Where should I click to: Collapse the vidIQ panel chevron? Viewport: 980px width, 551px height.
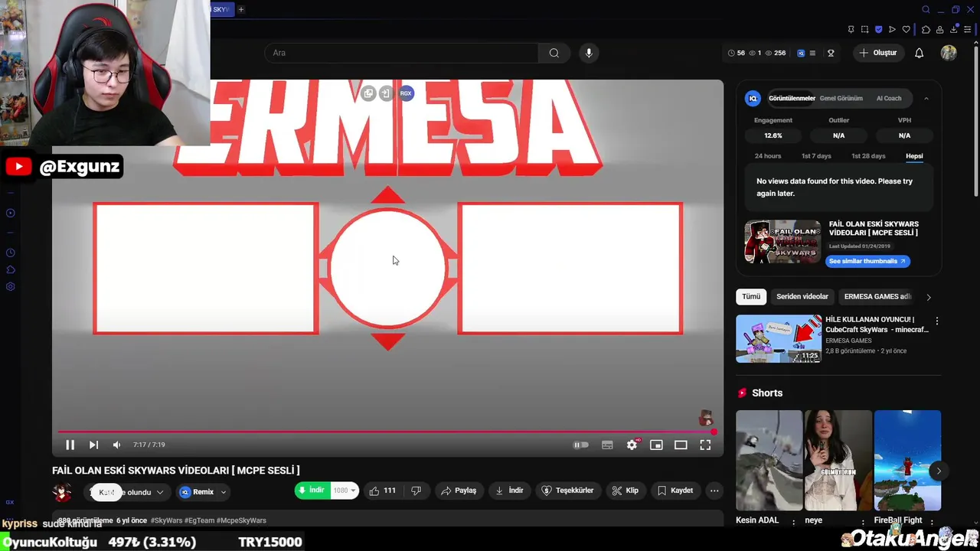(926, 98)
